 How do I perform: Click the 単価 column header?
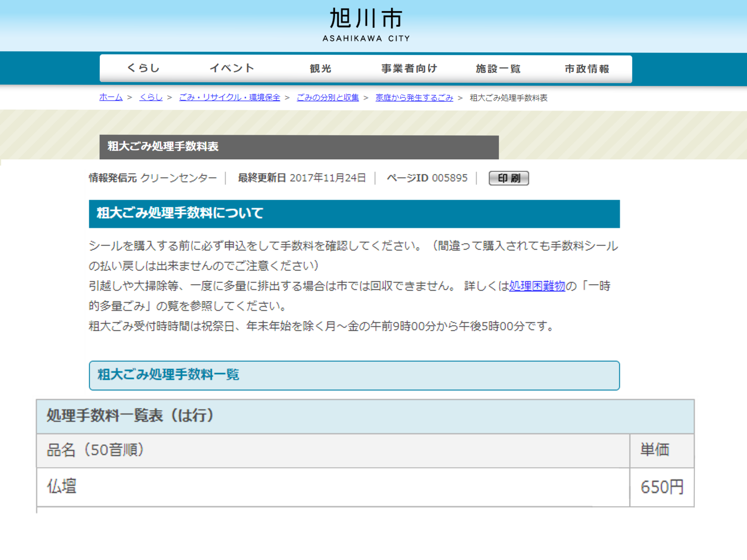(662, 450)
